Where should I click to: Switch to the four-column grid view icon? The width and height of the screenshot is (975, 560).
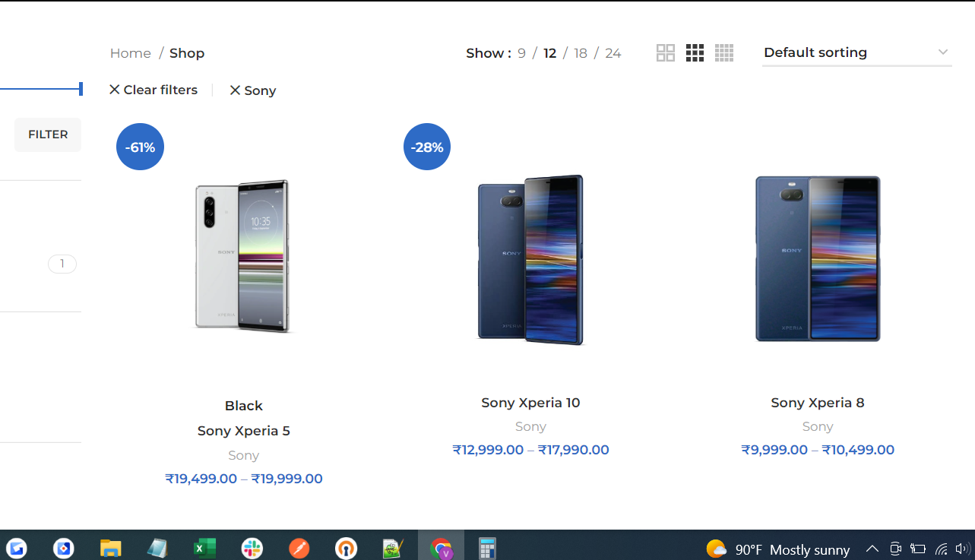point(724,53)
